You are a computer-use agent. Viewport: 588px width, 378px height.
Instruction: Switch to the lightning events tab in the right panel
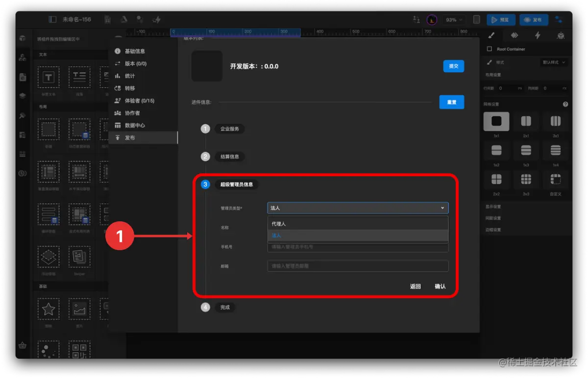pyautogui.click(x=538, y=35)
